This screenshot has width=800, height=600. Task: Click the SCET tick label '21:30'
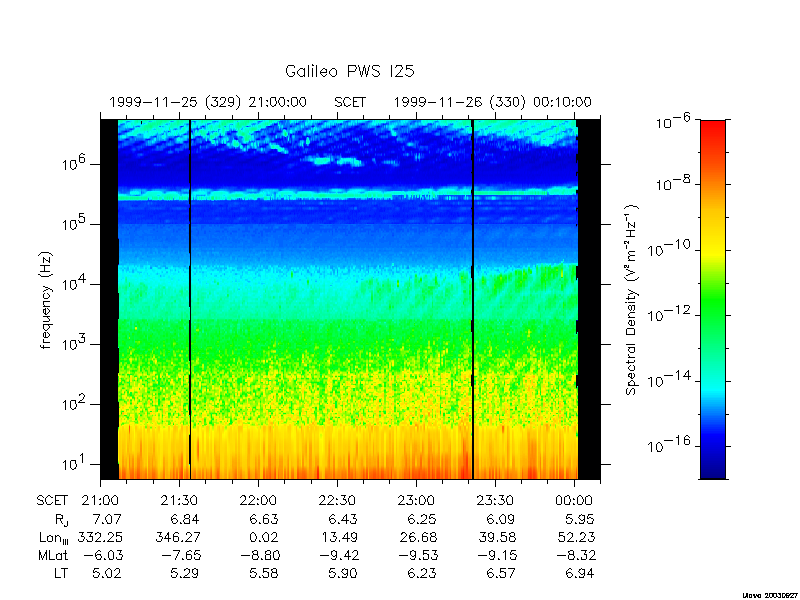pos(179,501)
